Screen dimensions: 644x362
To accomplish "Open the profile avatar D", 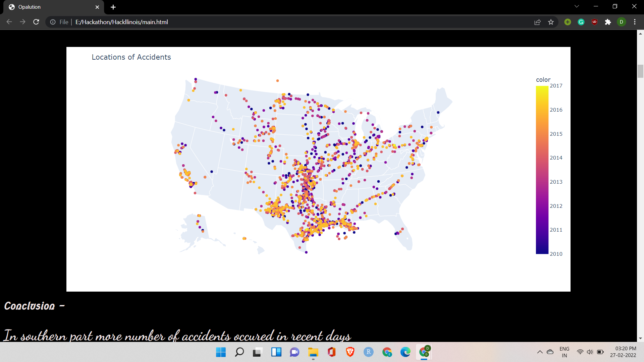I will click(x=621, y=22).
